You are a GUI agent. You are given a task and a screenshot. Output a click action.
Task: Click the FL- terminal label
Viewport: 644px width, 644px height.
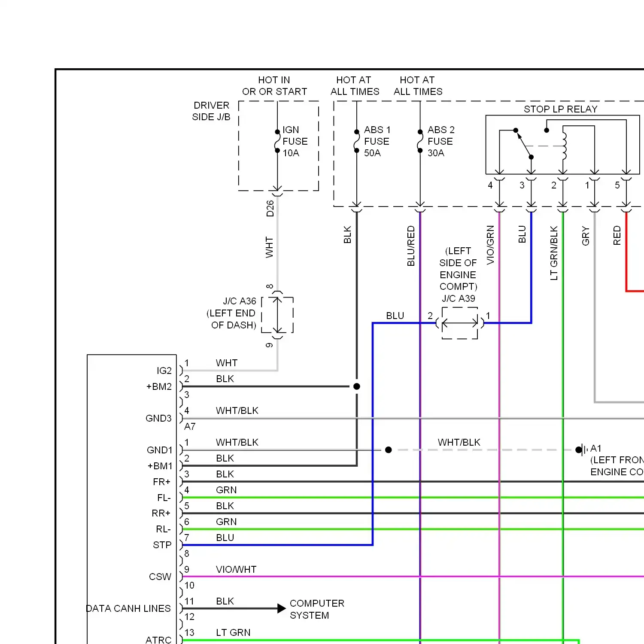(x=164, y=498)
